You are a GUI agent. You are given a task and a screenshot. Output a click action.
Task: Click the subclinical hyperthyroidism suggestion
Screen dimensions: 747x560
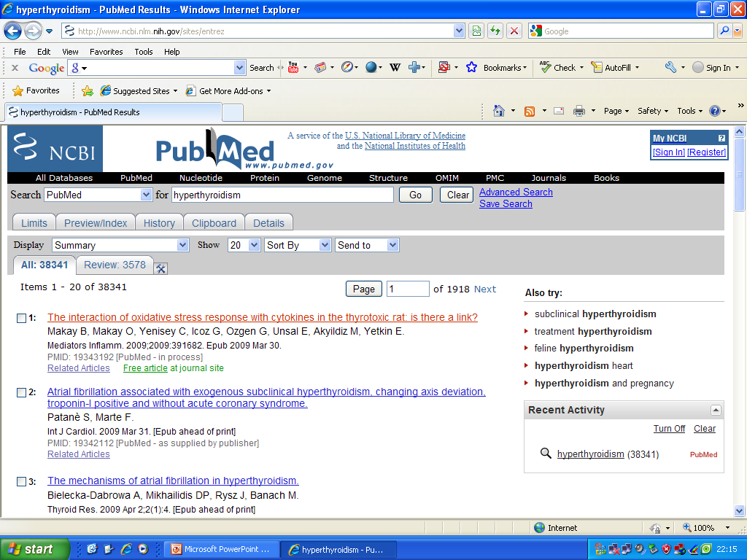click(x=595, y=314)
